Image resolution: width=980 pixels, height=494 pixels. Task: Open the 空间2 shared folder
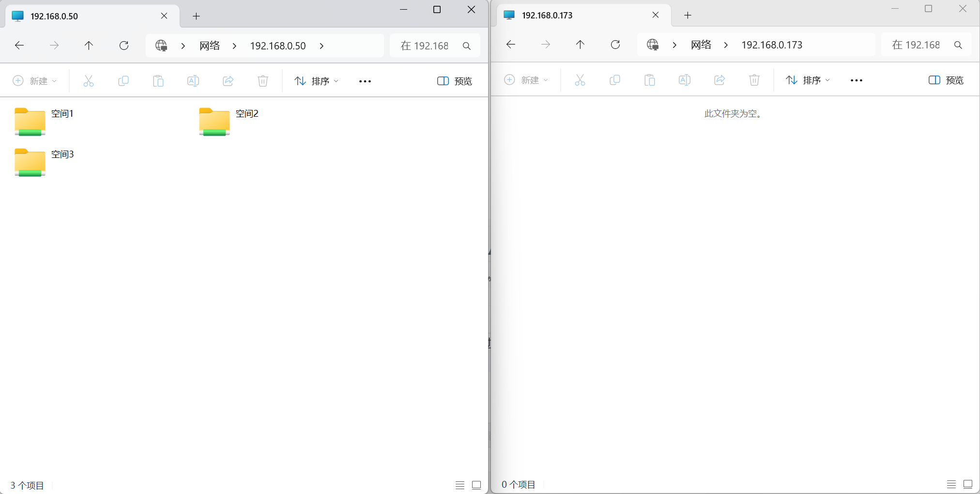coord(229,121)
